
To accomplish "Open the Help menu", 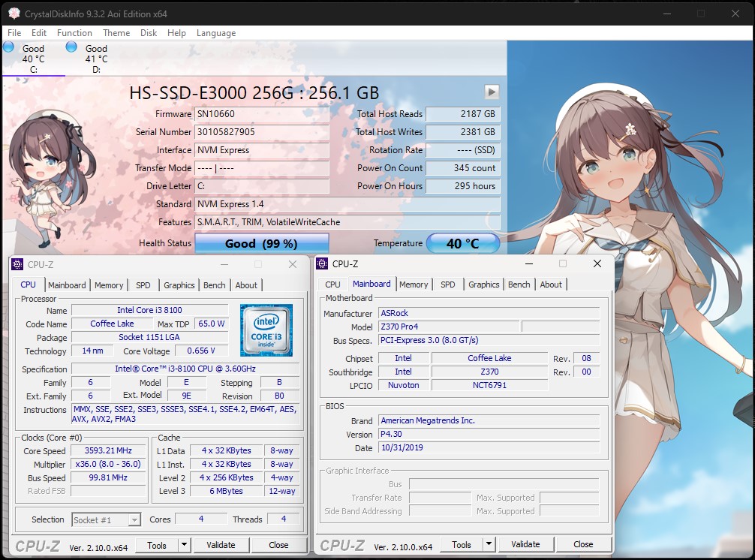I will (176, 33).
